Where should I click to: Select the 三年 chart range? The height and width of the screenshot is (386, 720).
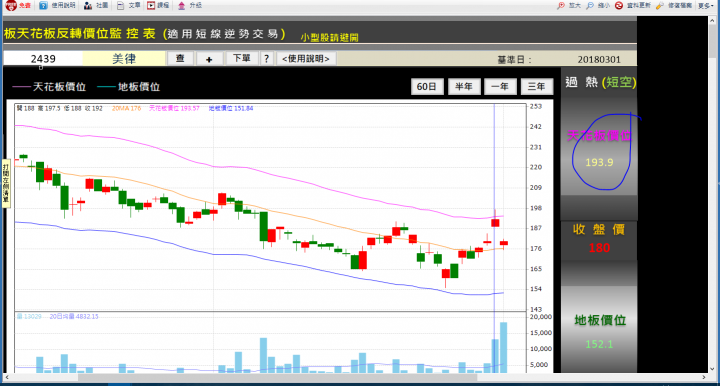537,86
